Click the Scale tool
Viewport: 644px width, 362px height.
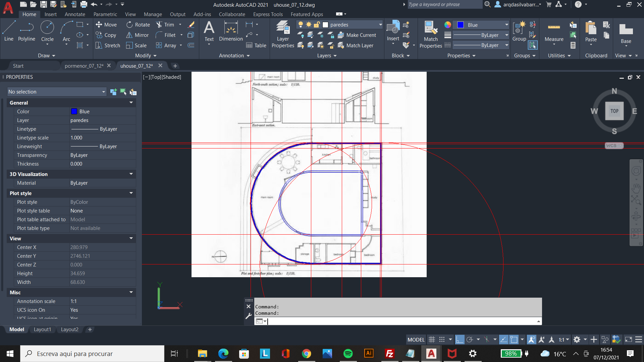tap(137, 45)
